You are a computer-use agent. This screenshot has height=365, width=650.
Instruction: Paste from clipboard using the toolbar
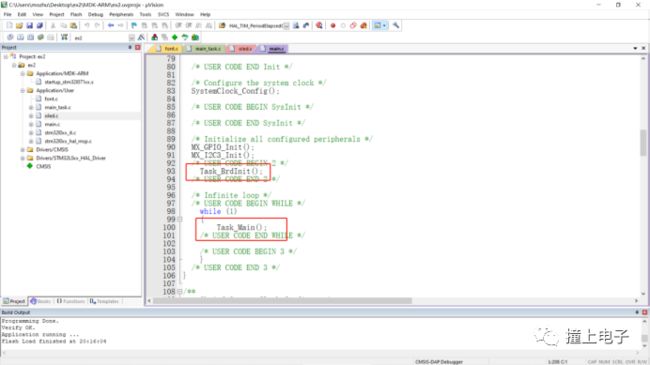pos(73,26)
